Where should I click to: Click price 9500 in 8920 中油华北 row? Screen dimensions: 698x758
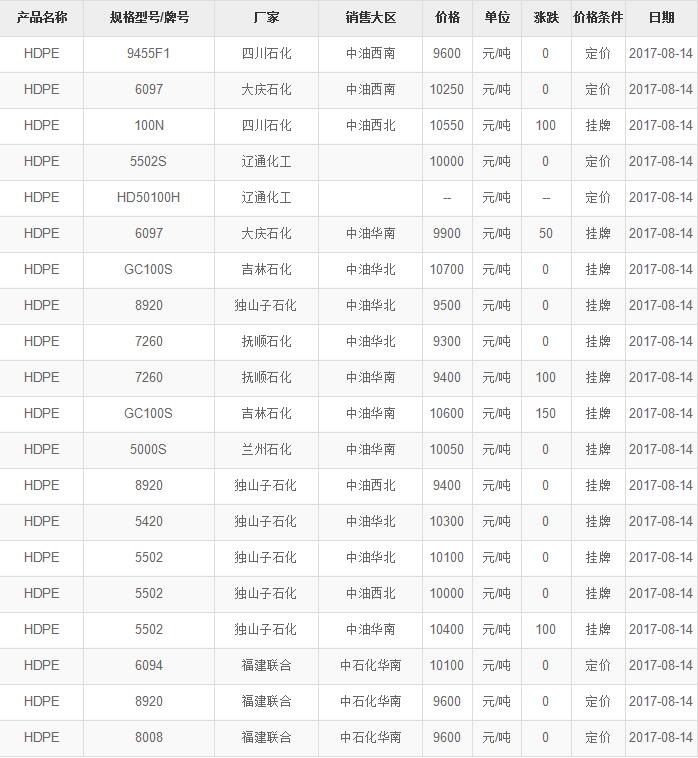coord(447,306)
